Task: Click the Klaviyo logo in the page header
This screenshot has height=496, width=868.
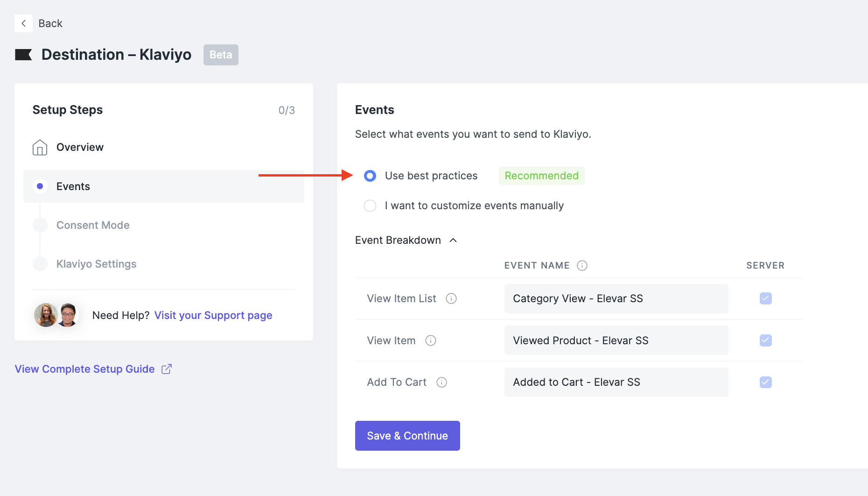Action: click(24, 55)
